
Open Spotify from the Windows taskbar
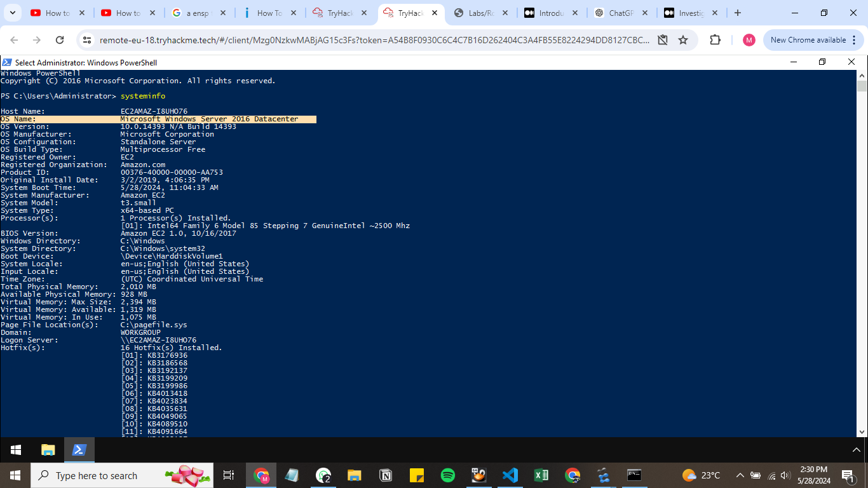tap(448, 475)
